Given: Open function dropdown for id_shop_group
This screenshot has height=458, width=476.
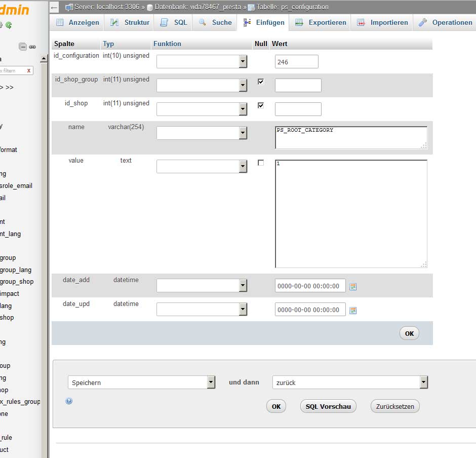Looking at the screenshot, I should point(202,85).
